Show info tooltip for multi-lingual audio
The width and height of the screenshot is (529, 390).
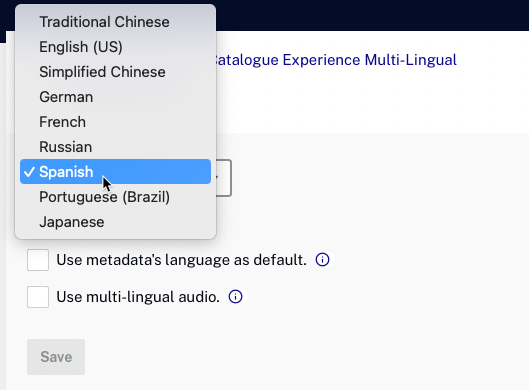[x=235, y=297]
